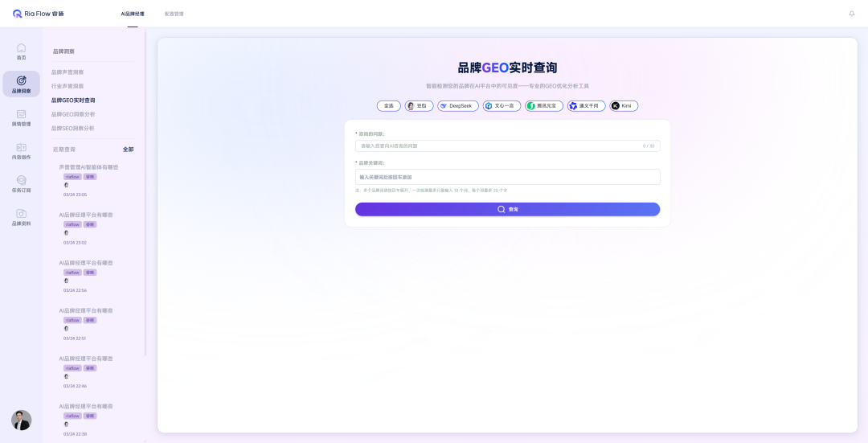The image size is (868, 443).
Task: Switch to the 配置管理 tab
Action: [x=174, y=14]
